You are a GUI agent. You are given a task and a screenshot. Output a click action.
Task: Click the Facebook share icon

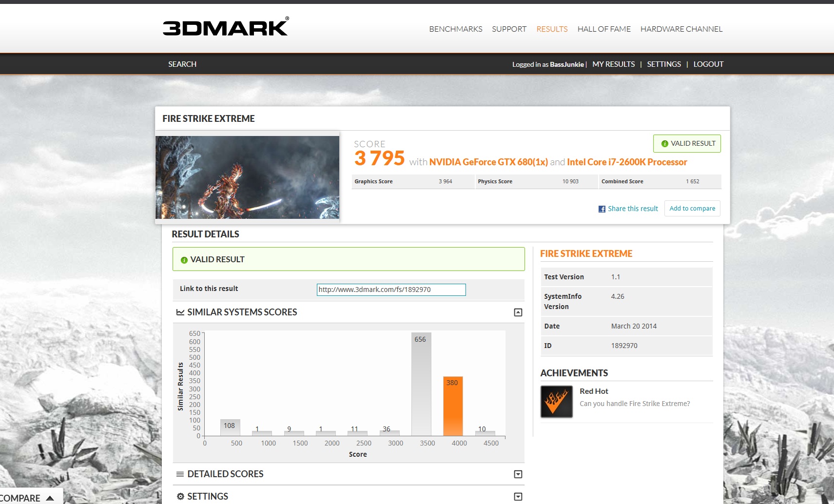pos(602,209)
